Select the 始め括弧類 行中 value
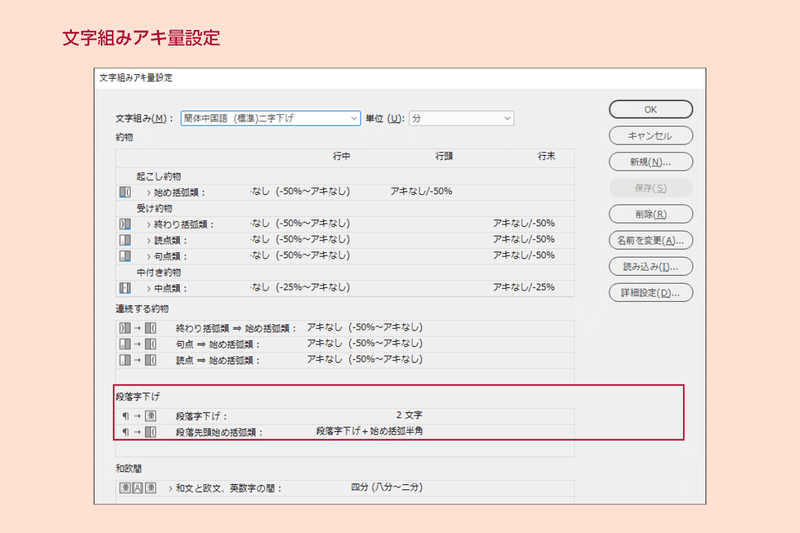 (x=300, y=191)
